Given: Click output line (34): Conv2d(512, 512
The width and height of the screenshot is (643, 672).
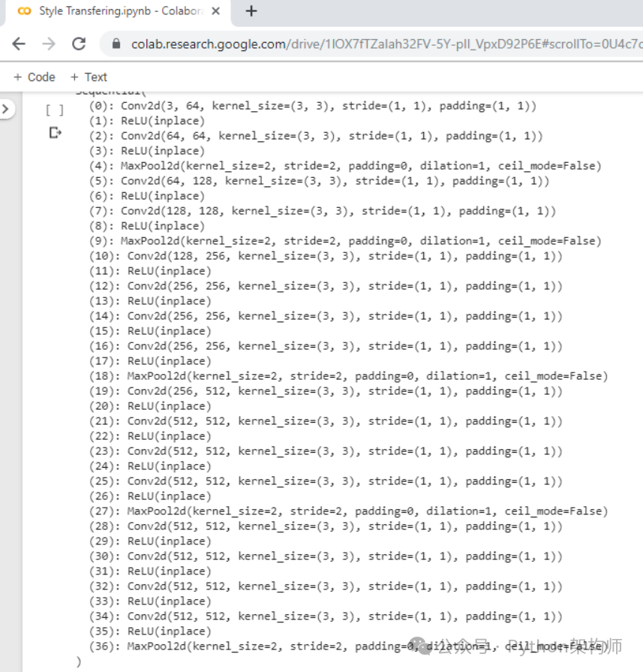Looking at the screenshot, I should pos(326,616).
